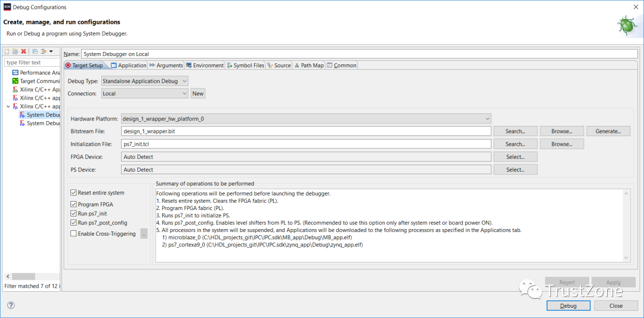Click the Bitstream File text field
This screenshot has height=318, width=644.
306,131
